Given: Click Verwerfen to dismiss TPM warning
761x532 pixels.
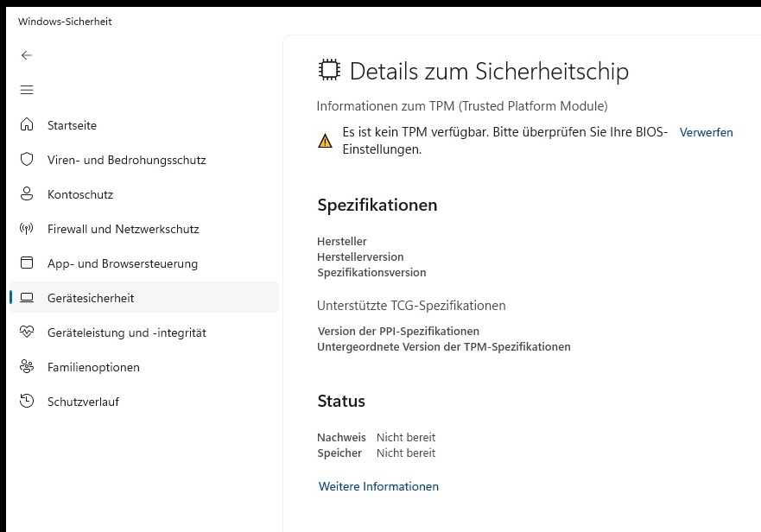Looking at the screenshot, I should [706, 132].
